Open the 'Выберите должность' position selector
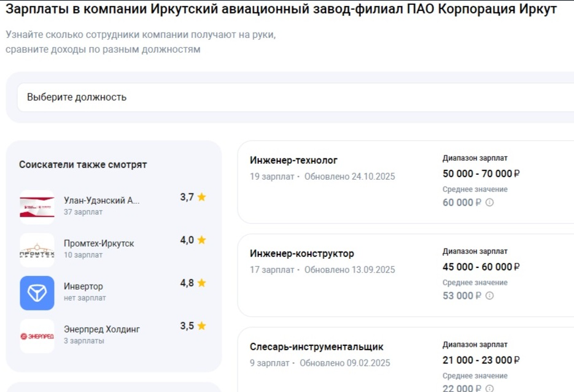Screen dimensions: 574x392 295,98
